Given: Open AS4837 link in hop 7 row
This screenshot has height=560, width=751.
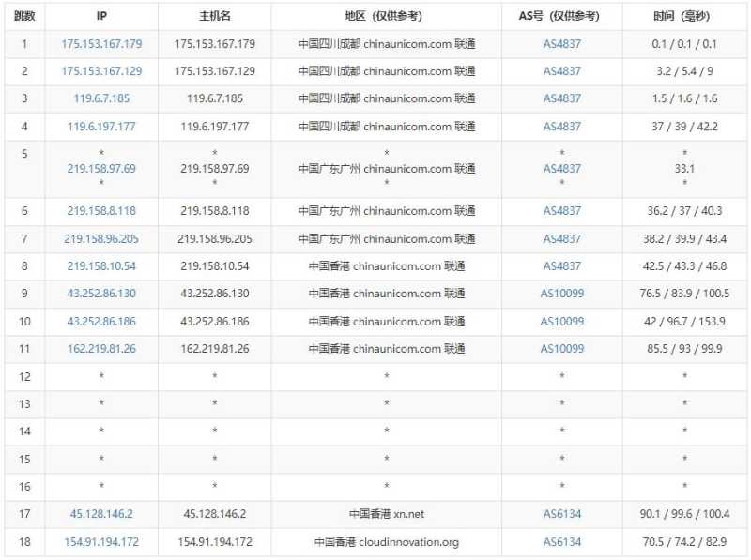Looking at the screenshot, I should 561,239.
